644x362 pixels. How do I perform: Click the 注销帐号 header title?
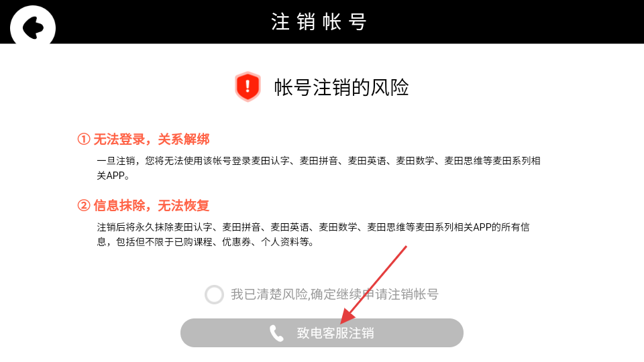point(319,21)
